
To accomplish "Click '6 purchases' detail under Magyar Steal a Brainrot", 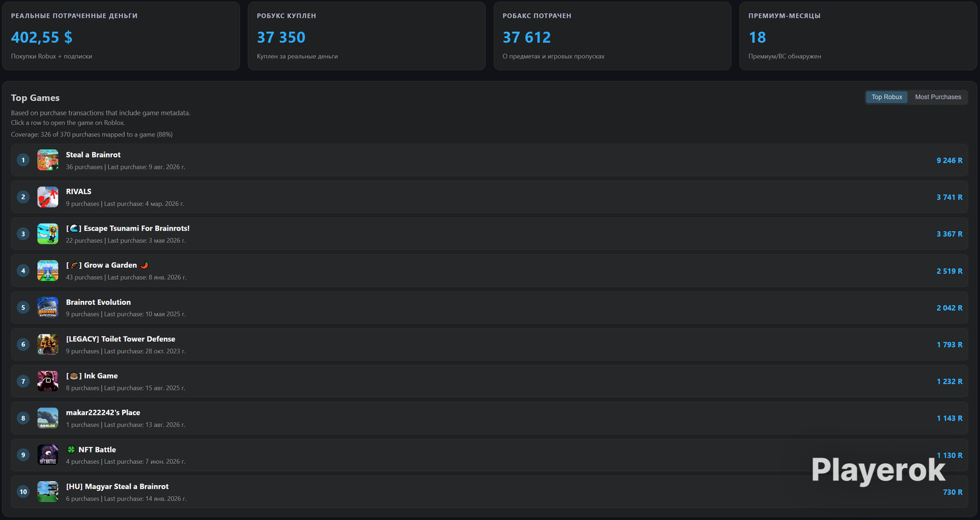I will (x=83, y=499).
